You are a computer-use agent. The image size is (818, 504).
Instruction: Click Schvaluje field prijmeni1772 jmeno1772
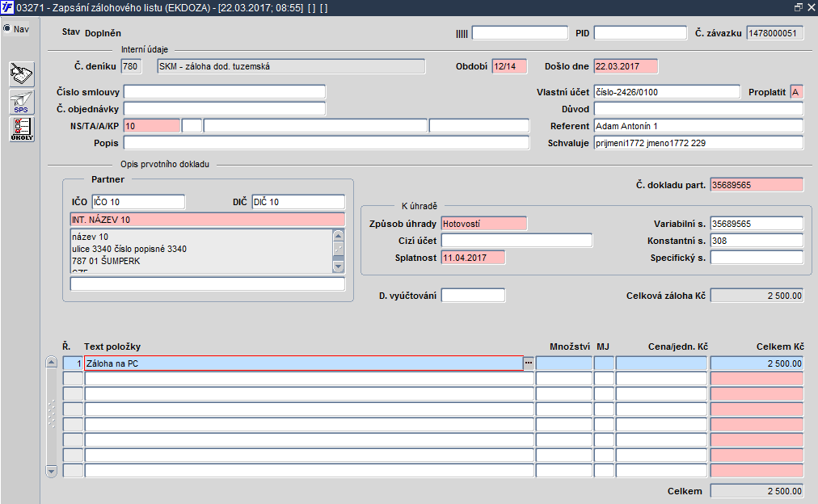pos(698,143)
